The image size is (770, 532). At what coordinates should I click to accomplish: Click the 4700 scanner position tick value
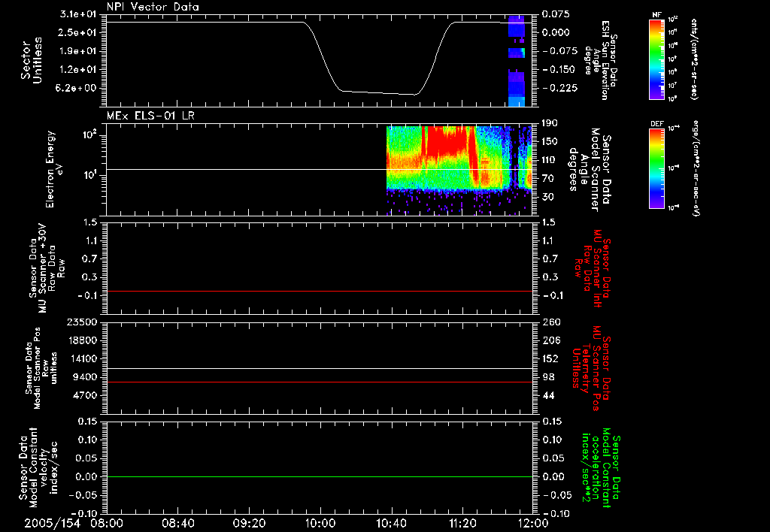86,395
